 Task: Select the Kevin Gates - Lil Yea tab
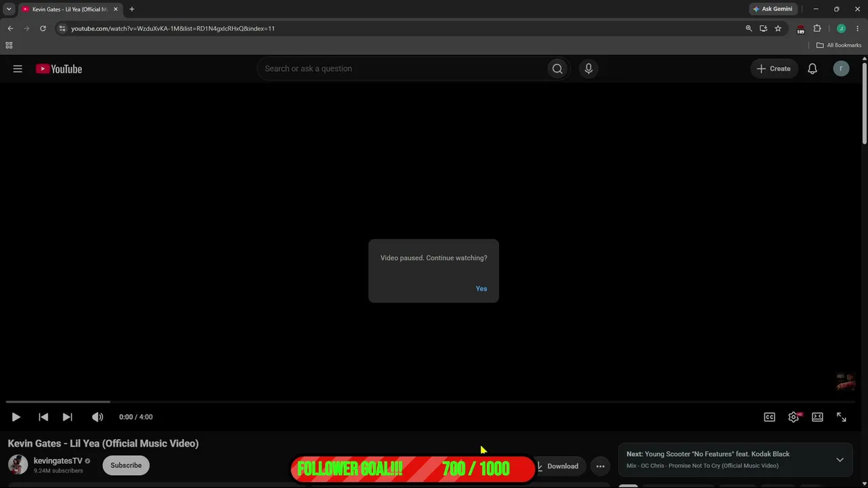pos(69,9)
